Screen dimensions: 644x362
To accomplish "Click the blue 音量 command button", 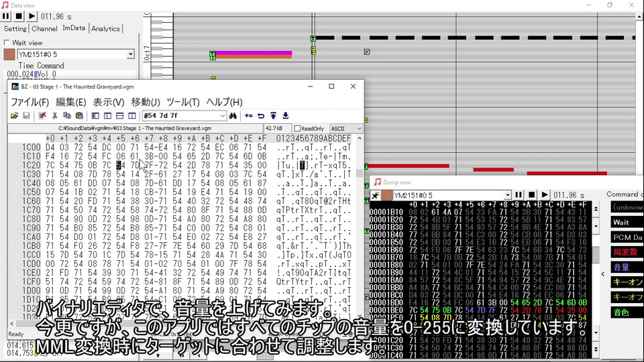I will tap(627, 267).
